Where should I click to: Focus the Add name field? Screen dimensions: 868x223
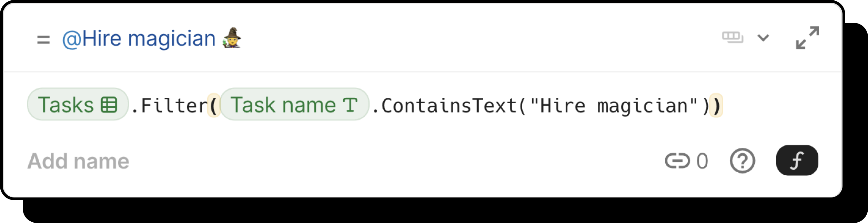[79, 161]
